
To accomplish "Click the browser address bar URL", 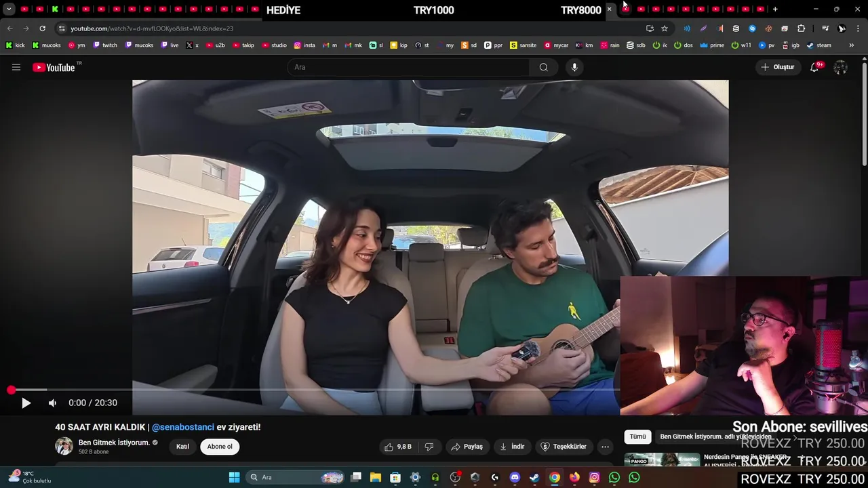I will pyautogui.click(x=152, y=28).
